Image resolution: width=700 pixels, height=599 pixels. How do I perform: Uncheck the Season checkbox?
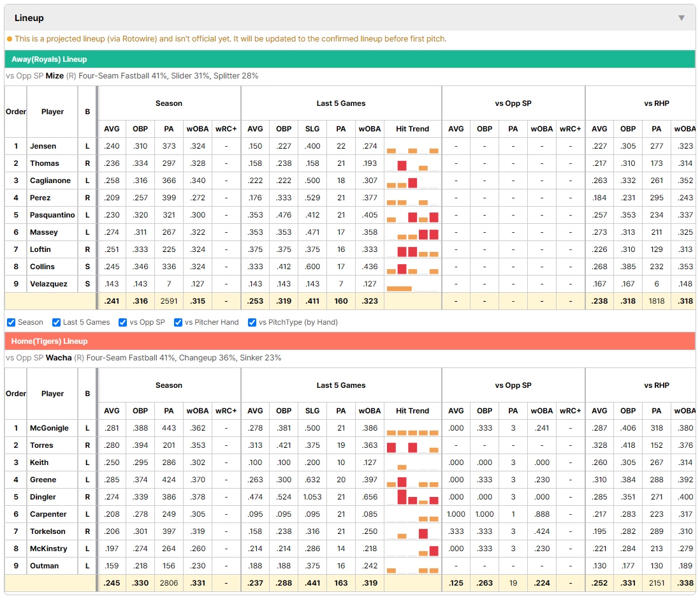click(x=11, y=322)
